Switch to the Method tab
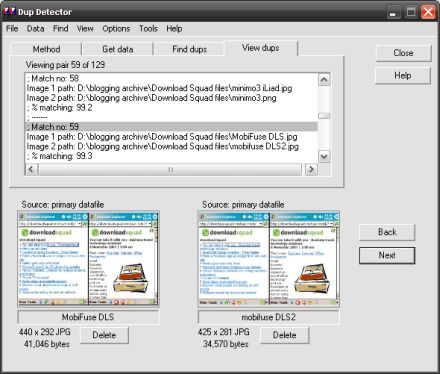440x374 pixels. 46,49
